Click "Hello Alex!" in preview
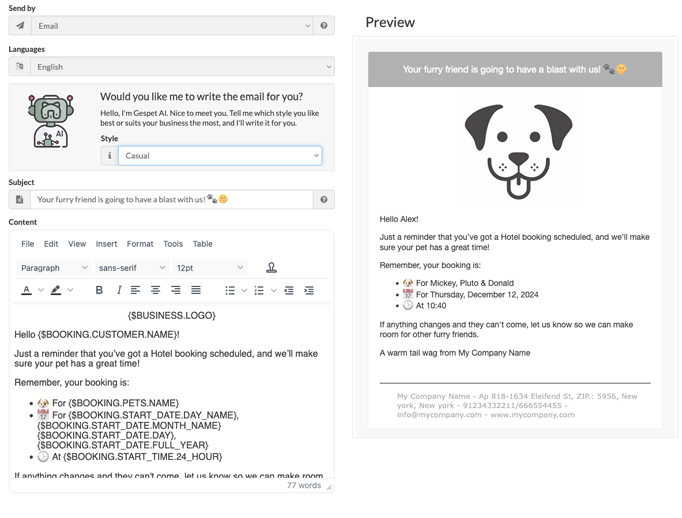The image size is (682, 518). 399,219
